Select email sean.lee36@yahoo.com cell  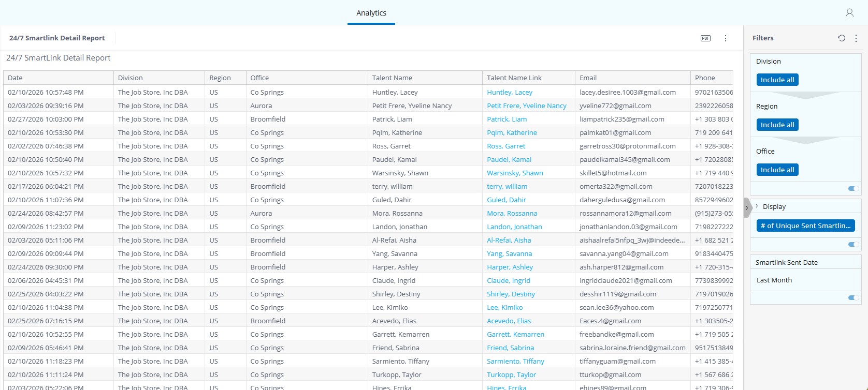(633, 307)
